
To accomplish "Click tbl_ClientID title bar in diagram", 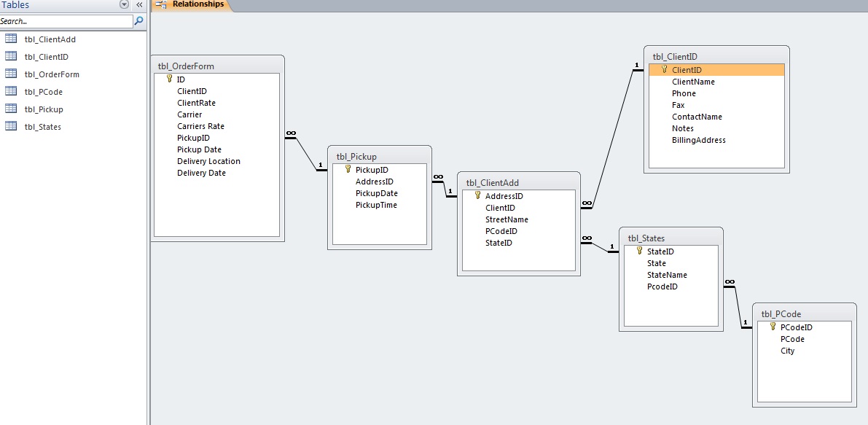I will click(x=716, y=56).
